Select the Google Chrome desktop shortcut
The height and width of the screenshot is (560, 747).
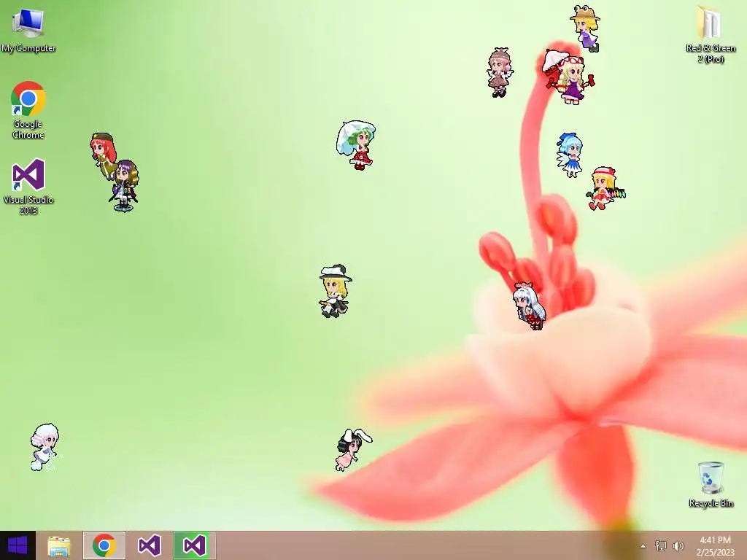[28, 110]
